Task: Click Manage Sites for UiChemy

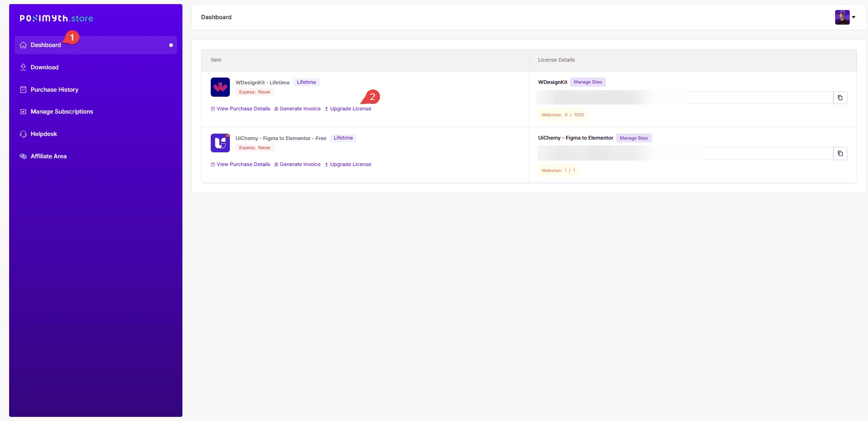Action: [634, 138]
